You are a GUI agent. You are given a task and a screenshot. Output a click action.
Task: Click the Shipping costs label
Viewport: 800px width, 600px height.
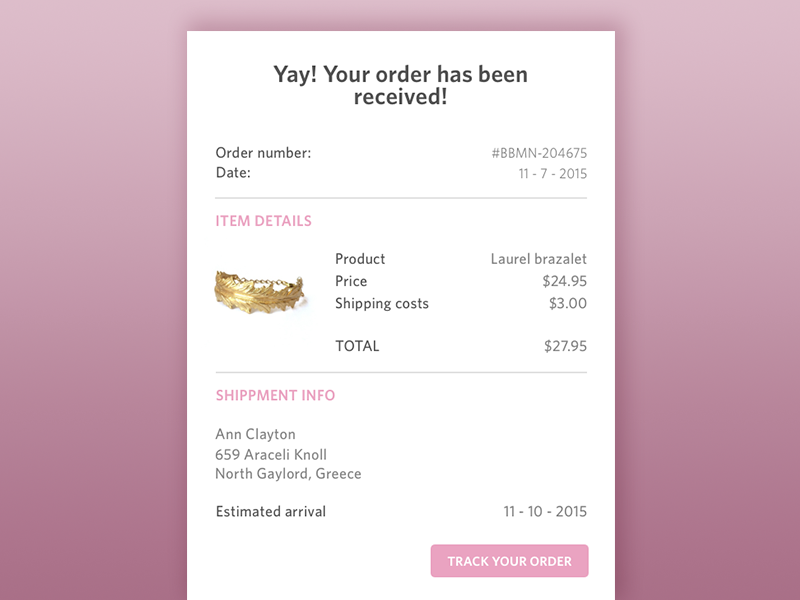click(x=381, y=303)
